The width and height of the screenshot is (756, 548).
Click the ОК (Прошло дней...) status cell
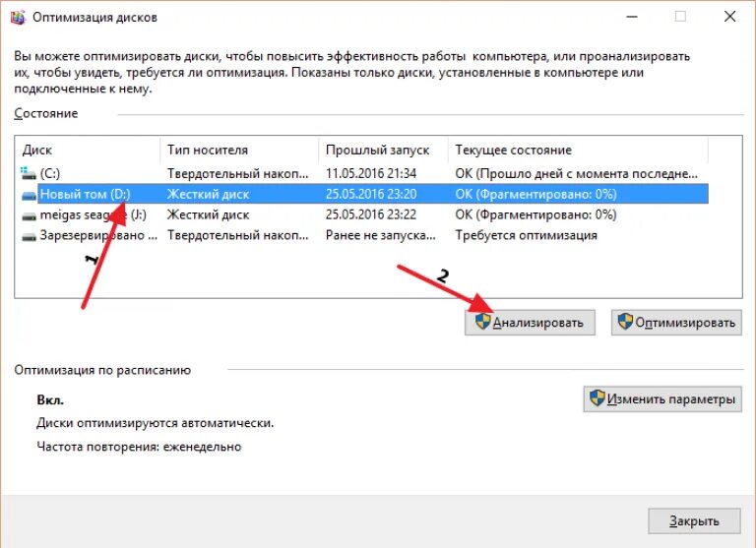coord(576,173)
